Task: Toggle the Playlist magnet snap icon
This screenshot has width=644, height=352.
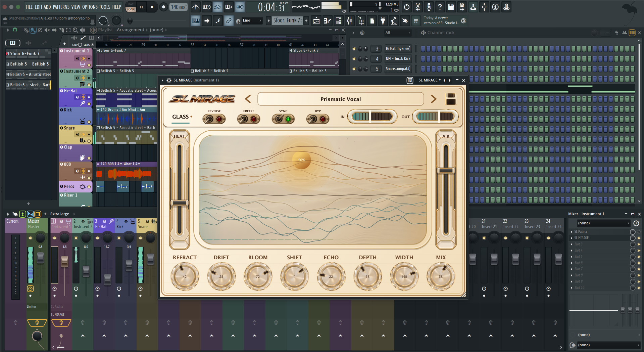Action: 15,30
